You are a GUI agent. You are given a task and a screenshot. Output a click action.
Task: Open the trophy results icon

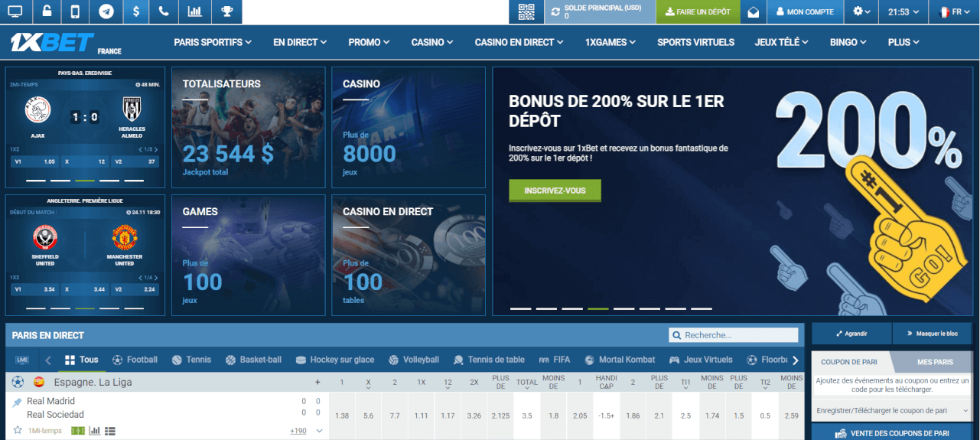tap(227, 11)
